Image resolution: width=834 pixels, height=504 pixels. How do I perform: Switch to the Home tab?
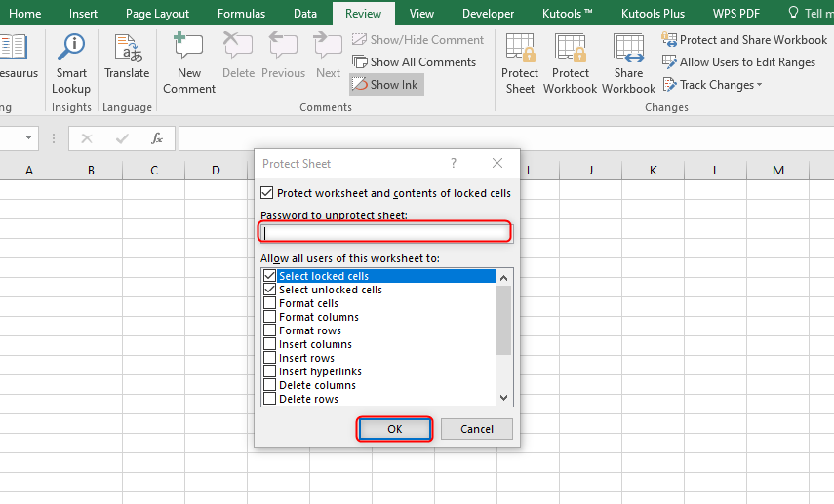point(25,14)
